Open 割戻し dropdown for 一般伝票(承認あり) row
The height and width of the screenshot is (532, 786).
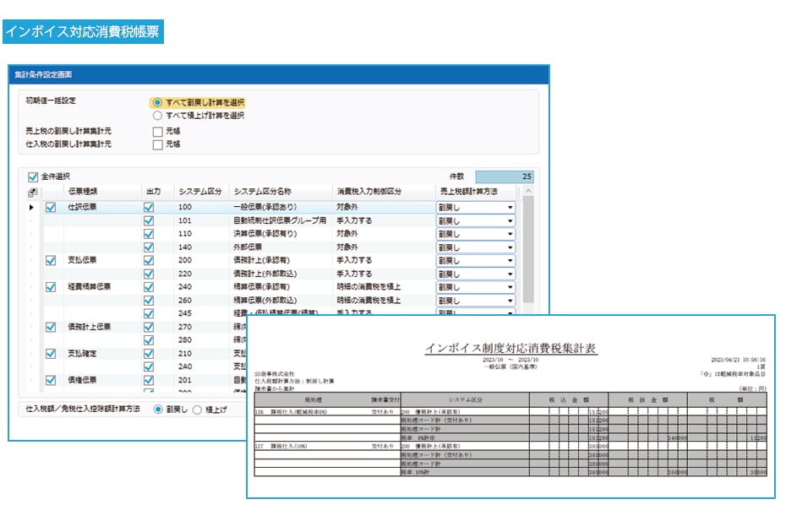[x=475, y=208]
